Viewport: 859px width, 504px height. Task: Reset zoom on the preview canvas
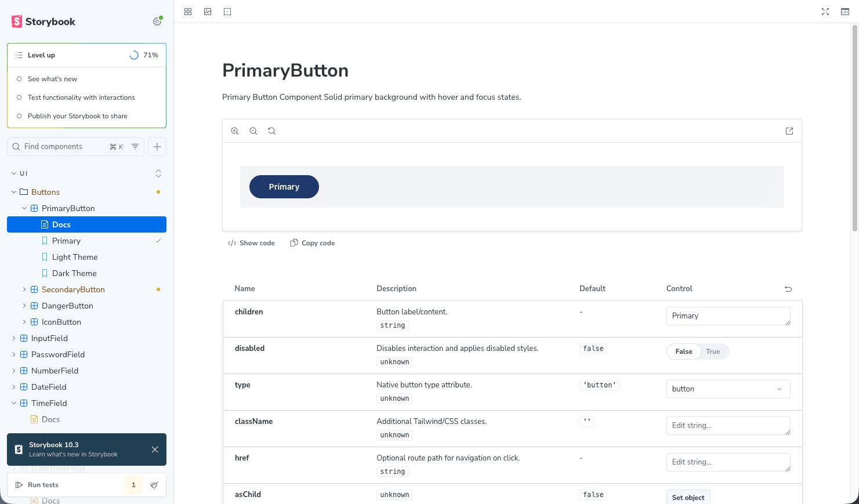(272, 131)
